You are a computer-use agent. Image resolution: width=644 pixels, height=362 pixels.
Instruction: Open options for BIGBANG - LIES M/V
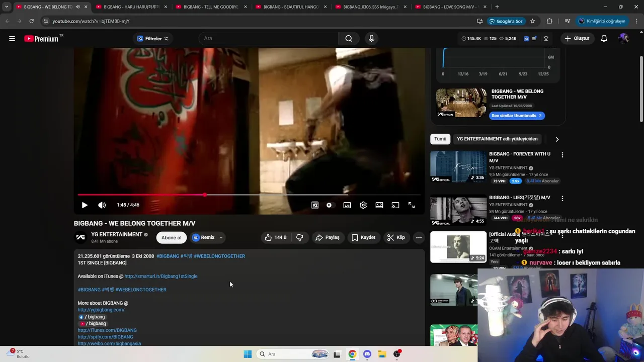click(x=562, y=199)
